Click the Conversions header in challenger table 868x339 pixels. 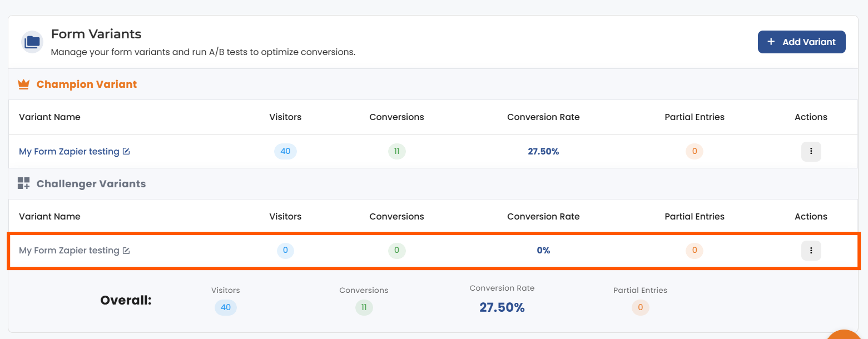click(x=396, y=217)
